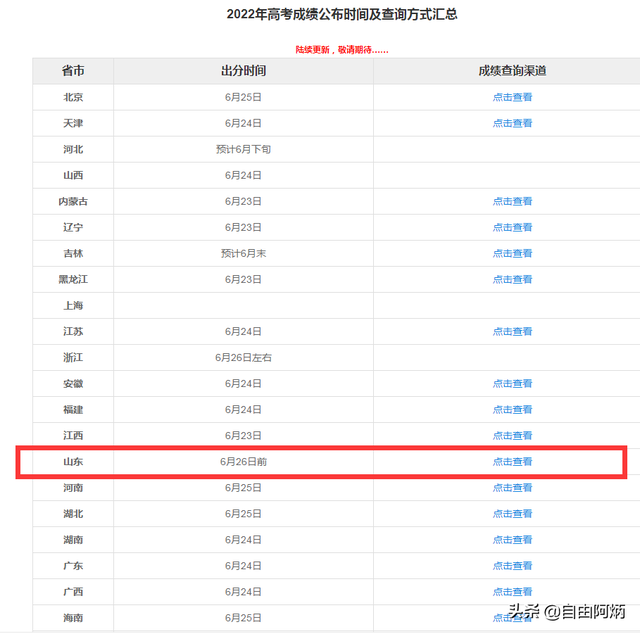Click the 预计6月下旬 date for 河北
The width and height of the screenshot is (640, 634).
[x=243, y=149]
